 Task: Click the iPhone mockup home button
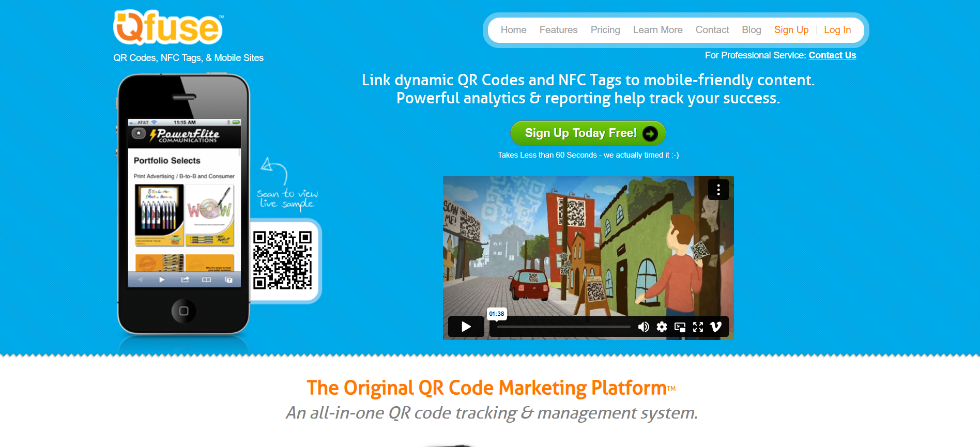(x=183, y=311)
